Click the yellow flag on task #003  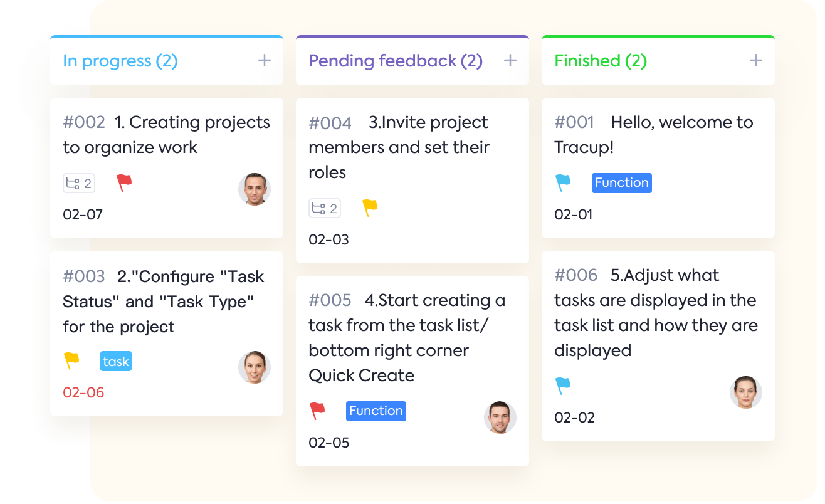click(x=71, y=361)
